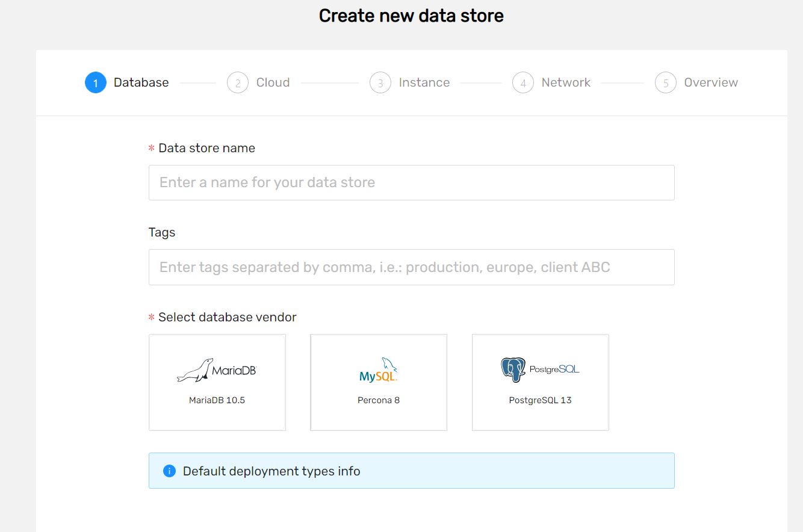Go to the Instance step
Image resolution: width=803 pixels, height=532 pixels.
tap(424, 82)
